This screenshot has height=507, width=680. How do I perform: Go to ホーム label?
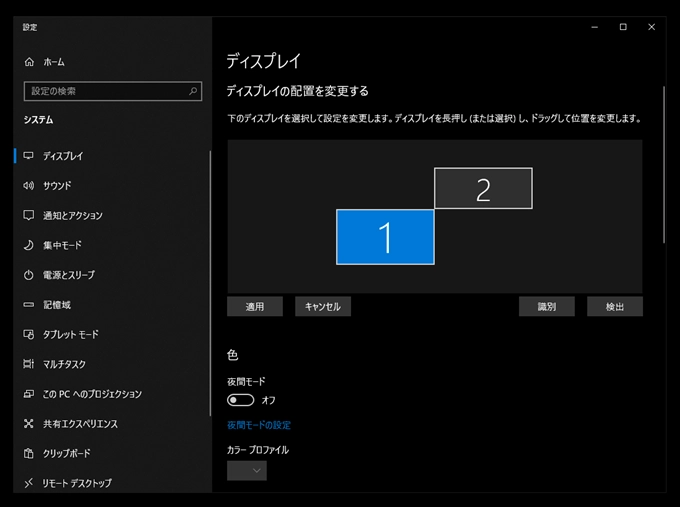click(x=54, y=62)
